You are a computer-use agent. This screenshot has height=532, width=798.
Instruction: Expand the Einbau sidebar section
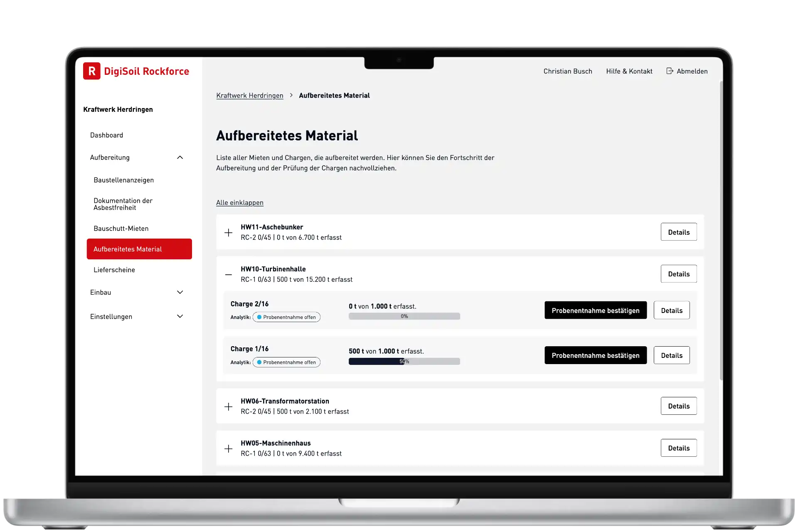(180, 292)
